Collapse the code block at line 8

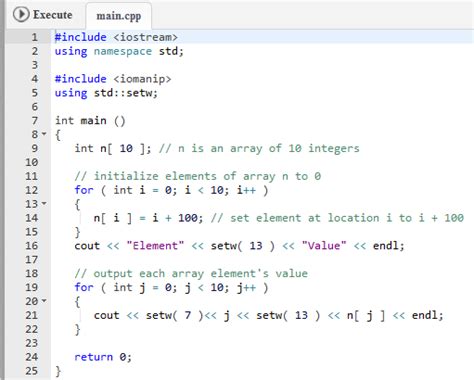pos(44,134)
